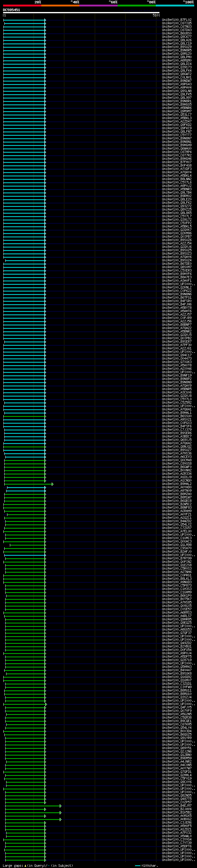This screenshot has width=197, height=868.
Task: Open hit UniRef100_C0LNV1
Action: 177,78
